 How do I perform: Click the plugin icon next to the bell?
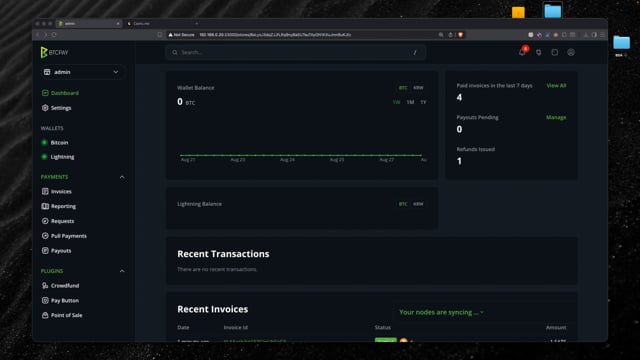(538, 52)
